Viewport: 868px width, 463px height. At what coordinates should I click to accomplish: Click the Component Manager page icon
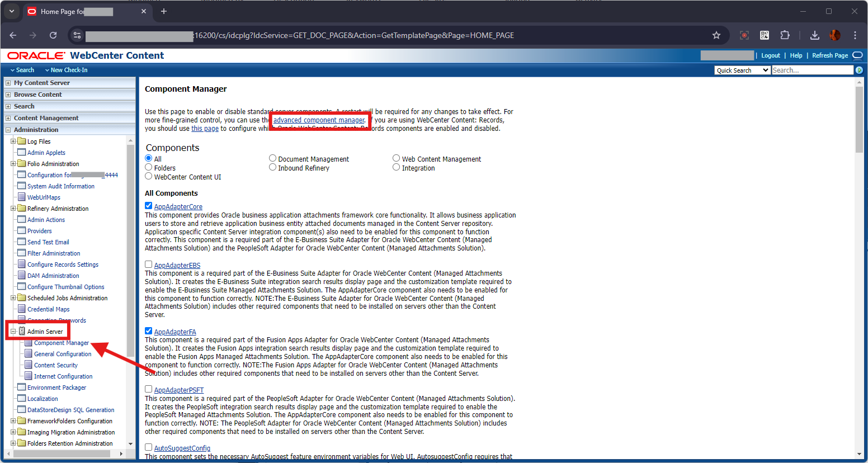point(29,342)
